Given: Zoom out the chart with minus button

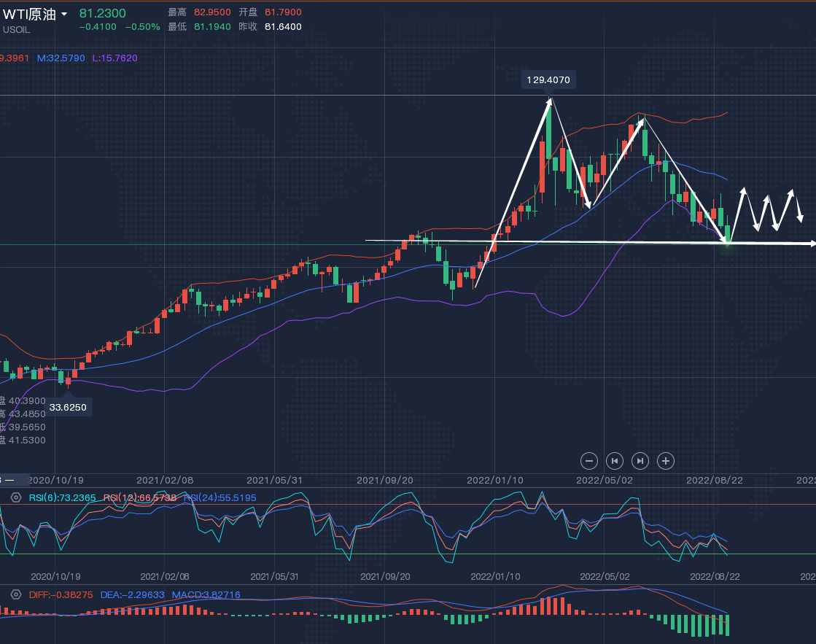Looking at the screenshot, I should click(x=590, y=460).
